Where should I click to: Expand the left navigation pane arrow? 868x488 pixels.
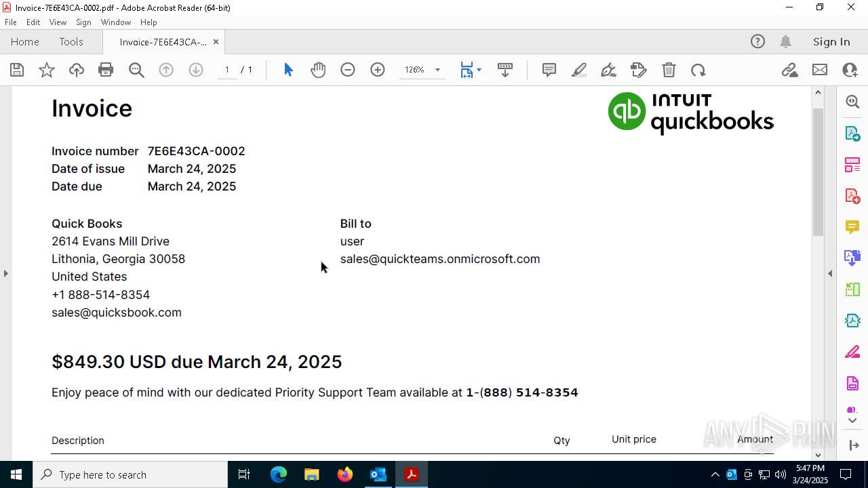point(5,273)
